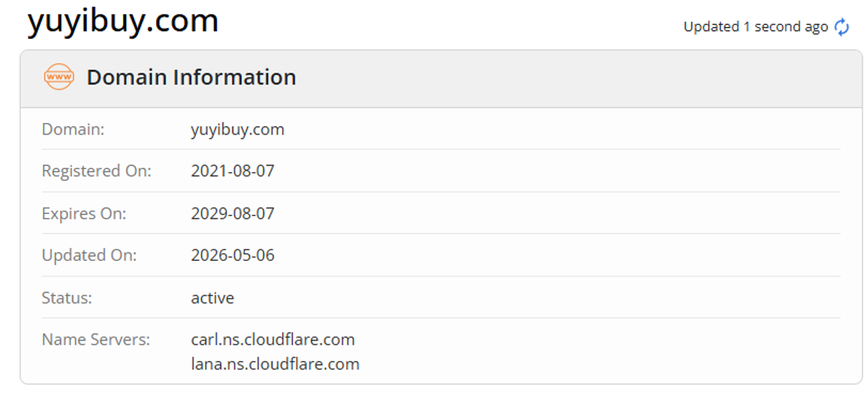The height and width of the screenshot is (397, 868).
Task: Click the carl.ns.cloudflare.com name server
Action: (x=273, y=339)
